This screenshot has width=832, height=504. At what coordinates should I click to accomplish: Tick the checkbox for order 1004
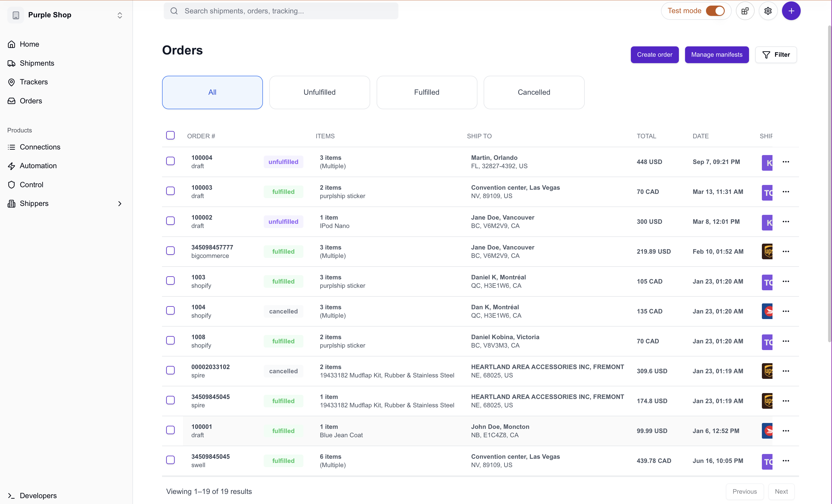pyautogui.click(x=170, y=311)
